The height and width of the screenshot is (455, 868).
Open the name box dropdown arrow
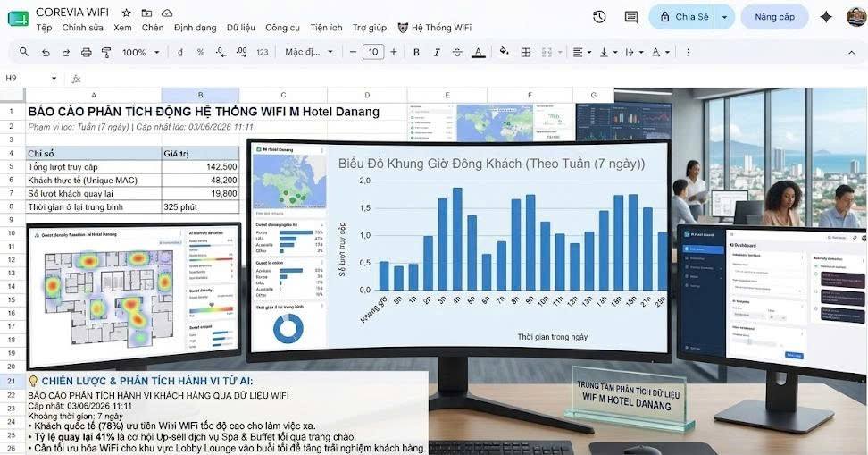[54, 79]
